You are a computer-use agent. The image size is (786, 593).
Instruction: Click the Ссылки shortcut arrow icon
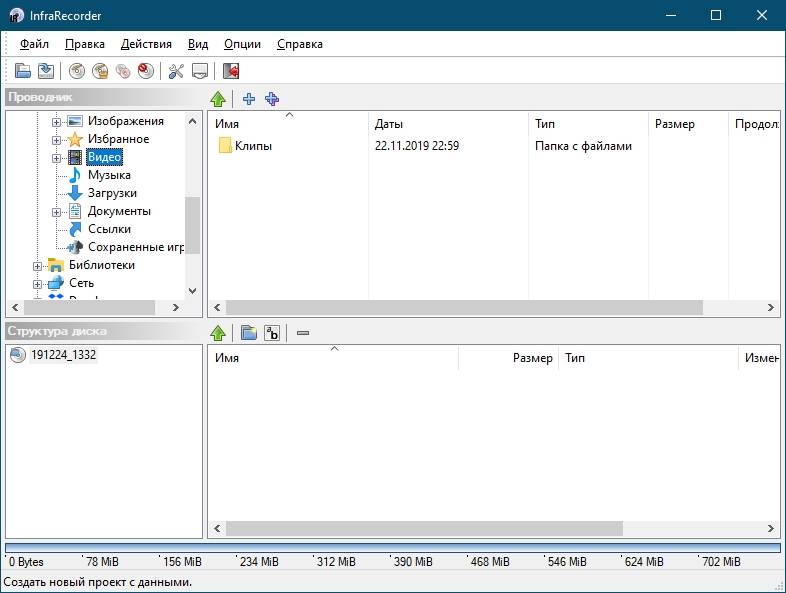point(75,229)
